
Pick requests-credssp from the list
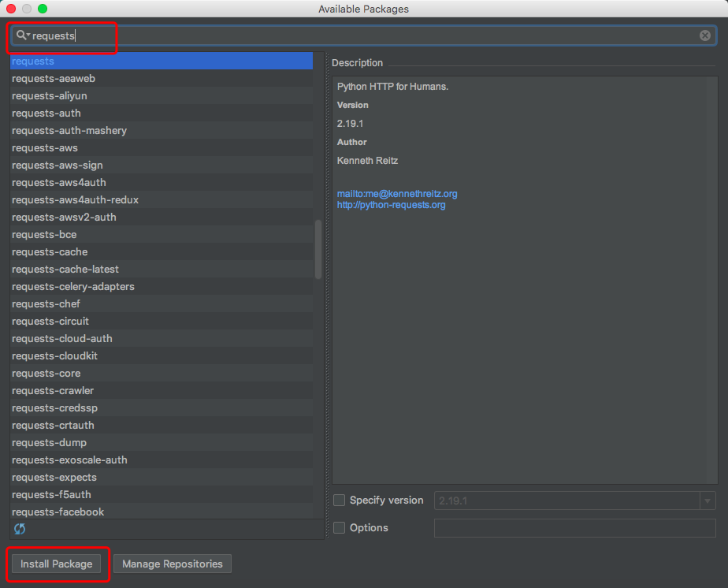point(161,408)
